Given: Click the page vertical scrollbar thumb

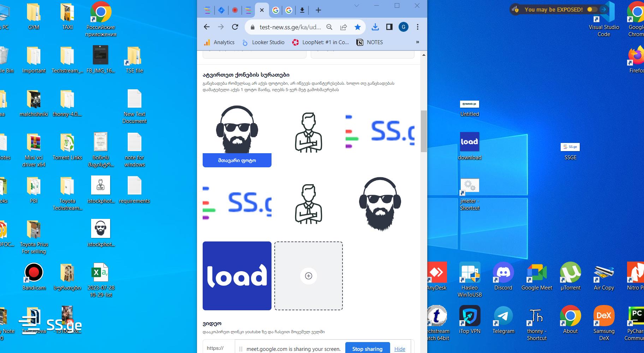Looking at the screenshot, I should pos(423,131).
